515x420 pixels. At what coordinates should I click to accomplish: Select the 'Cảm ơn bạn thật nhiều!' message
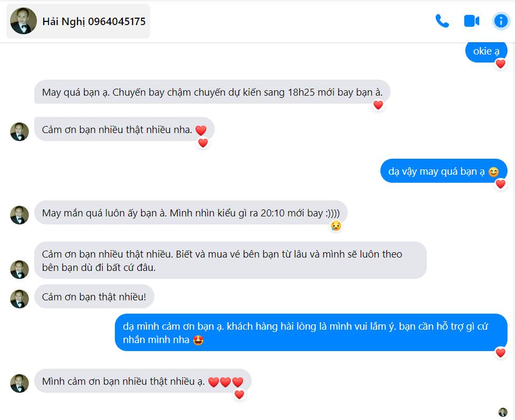coord(94,297)
